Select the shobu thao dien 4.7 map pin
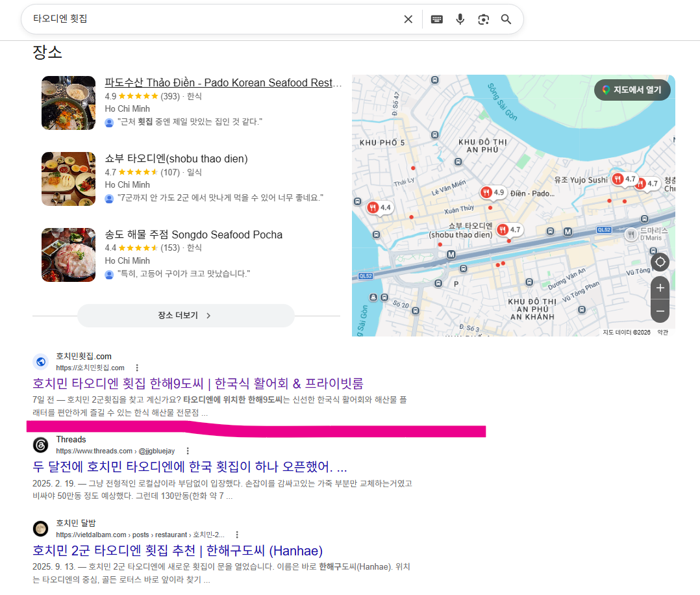The width and height of the screenshot is (700, 595). (x=509, y=229)
